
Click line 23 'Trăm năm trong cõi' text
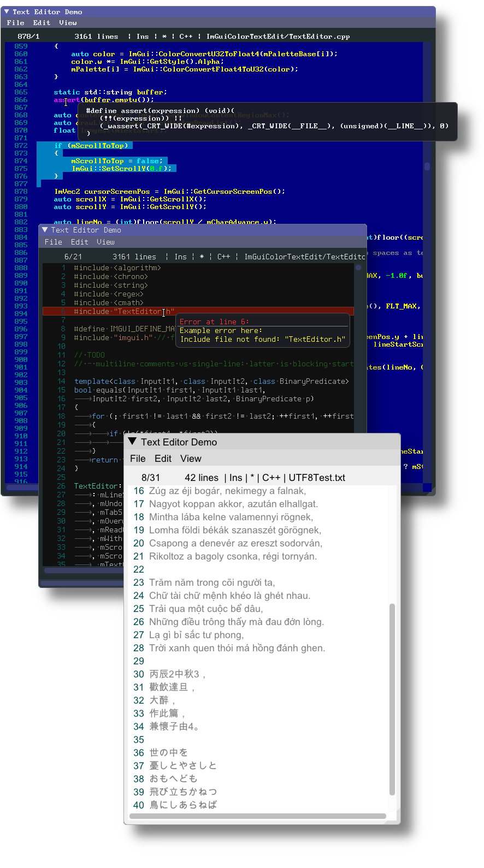212,582
